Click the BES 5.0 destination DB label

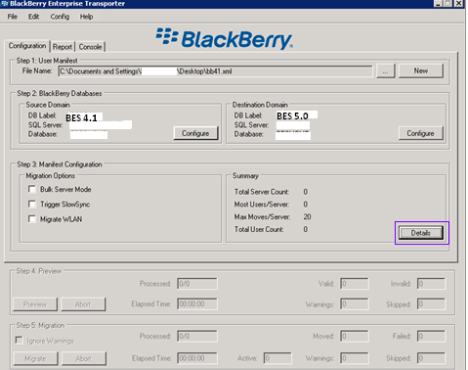coord(292,116)
